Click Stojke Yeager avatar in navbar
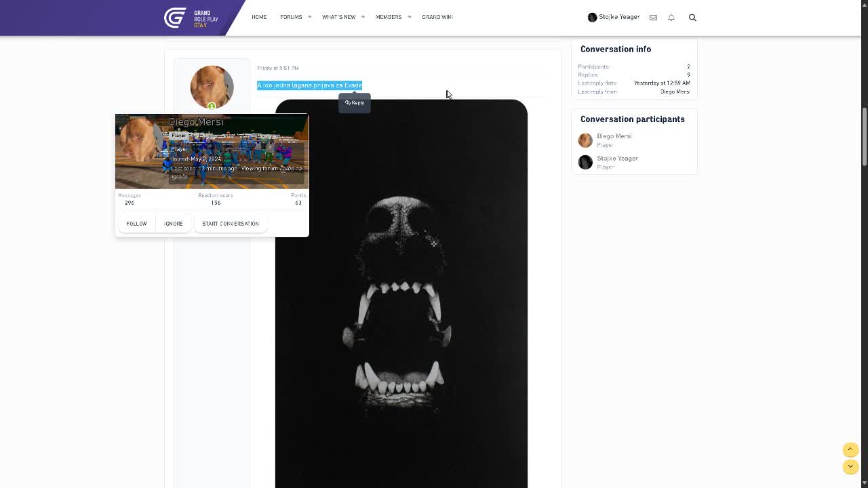Image resolution: width=868 pixels, height=488 pixels. click(x=592, y=17)
